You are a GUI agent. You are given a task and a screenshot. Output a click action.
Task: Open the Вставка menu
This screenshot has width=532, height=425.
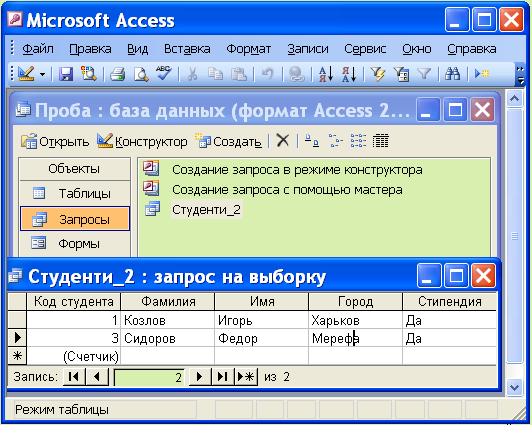click(187, 49)
